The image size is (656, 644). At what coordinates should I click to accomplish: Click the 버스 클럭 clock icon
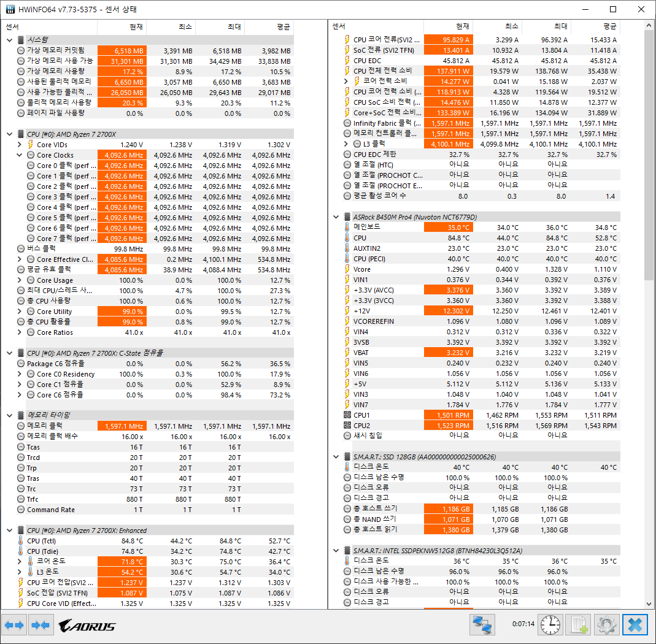(20, 249)
